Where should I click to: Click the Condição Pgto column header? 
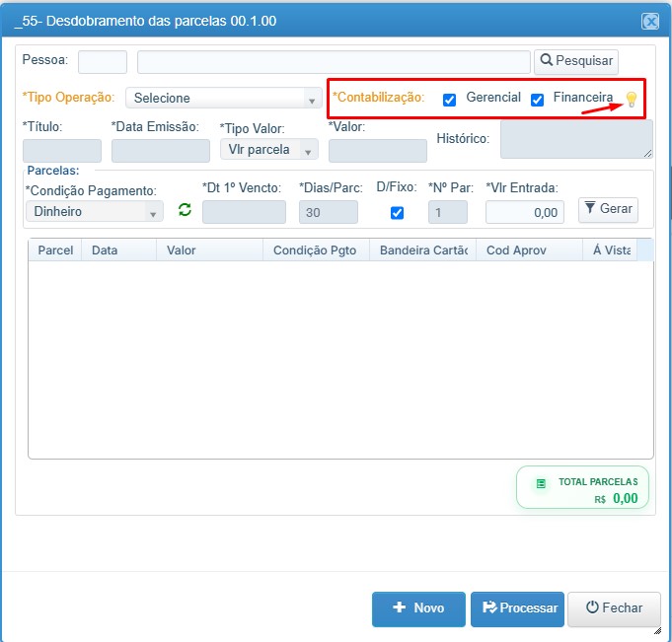click(x=317, y=250)
